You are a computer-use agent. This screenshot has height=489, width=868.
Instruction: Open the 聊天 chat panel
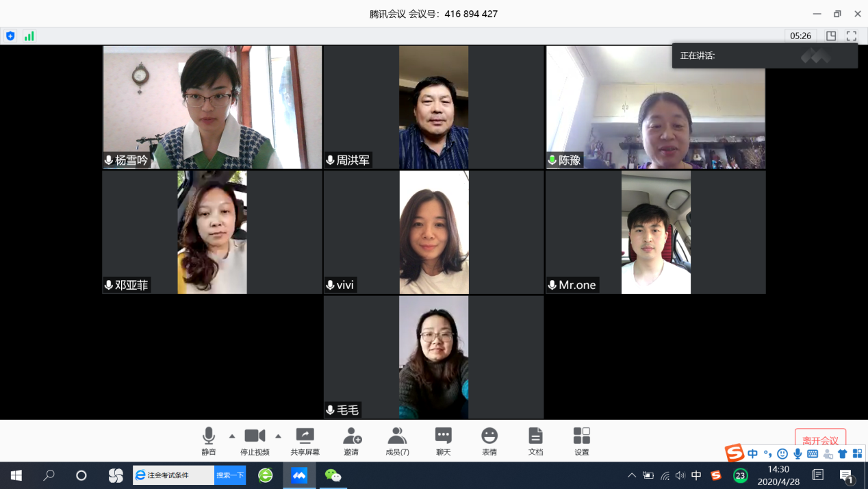(x=443, y=441)
